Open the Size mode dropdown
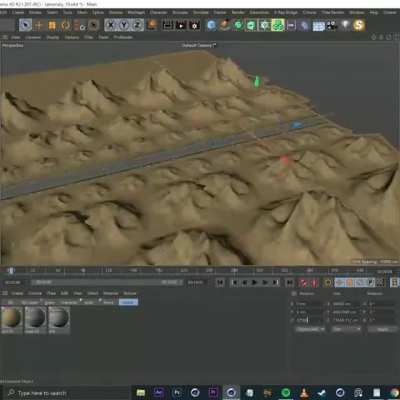Viewport: 400px width, 400px height. click(346, 329)
